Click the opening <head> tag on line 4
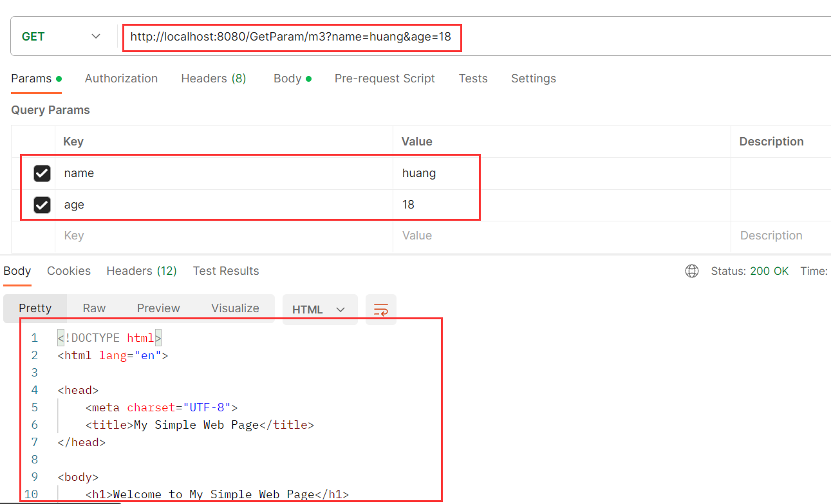The height and width of the screenshot is (504, 831). pyautogui.click(x=78, y=390)
